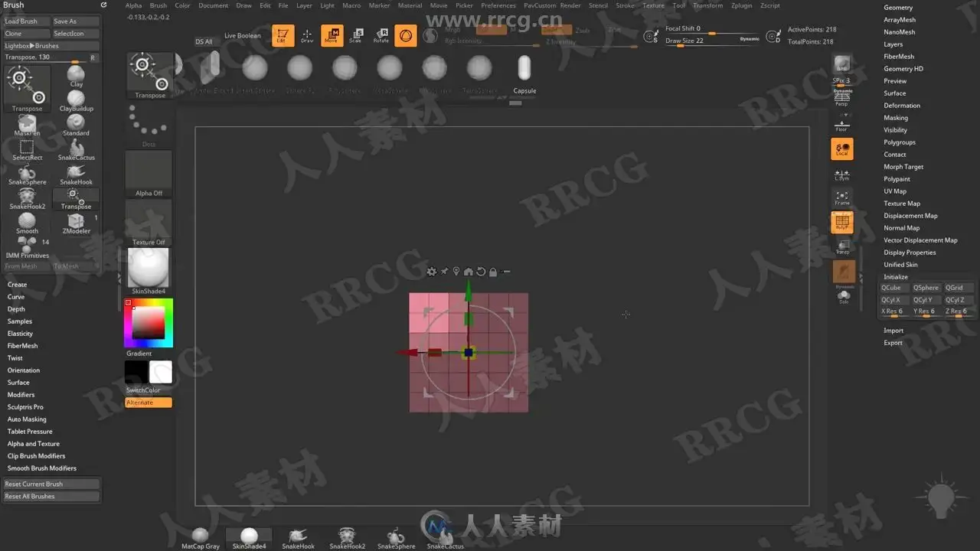Viewport: 980px width, 551px height.
Task: Toggle Edit mode button
Action: click(x=283, y=35)
